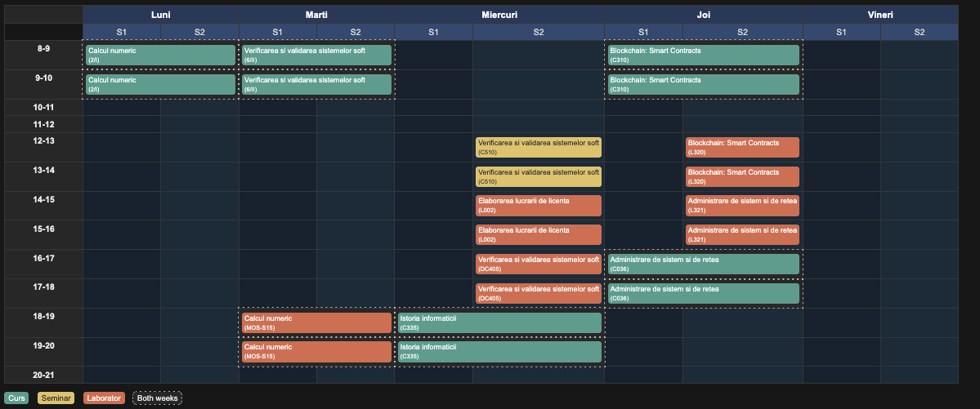Click the Marti day header
980x409 pixels.
[316, 15]
